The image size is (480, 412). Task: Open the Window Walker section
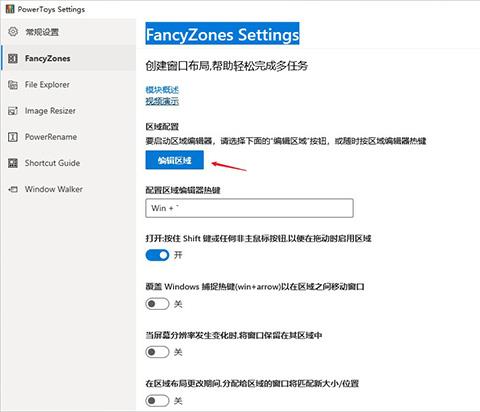pyautogui.click(x=54, y=189)
